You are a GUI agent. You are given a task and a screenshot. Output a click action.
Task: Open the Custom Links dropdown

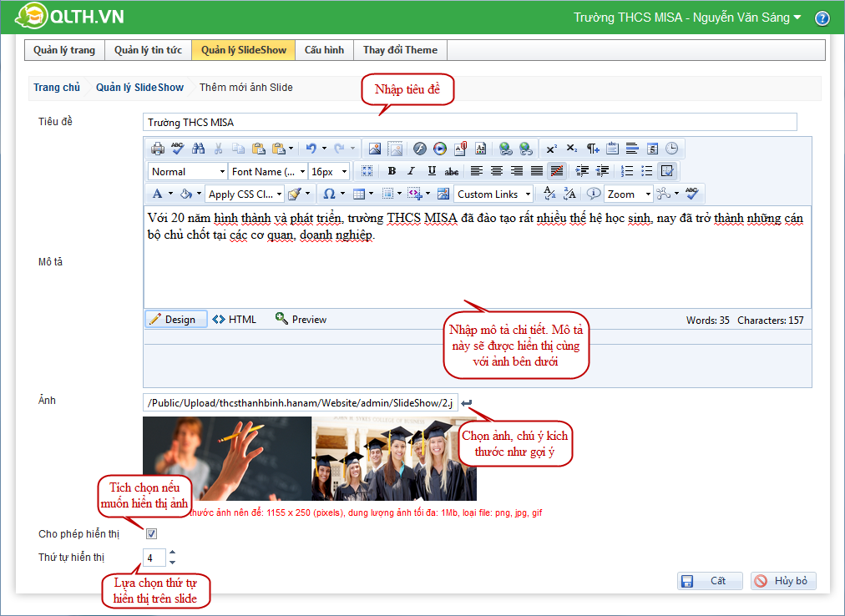(x=494, y=194)
